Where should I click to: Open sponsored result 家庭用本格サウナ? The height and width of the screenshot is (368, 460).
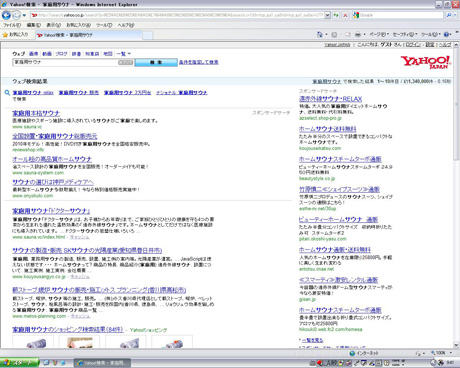click(36, 113)
